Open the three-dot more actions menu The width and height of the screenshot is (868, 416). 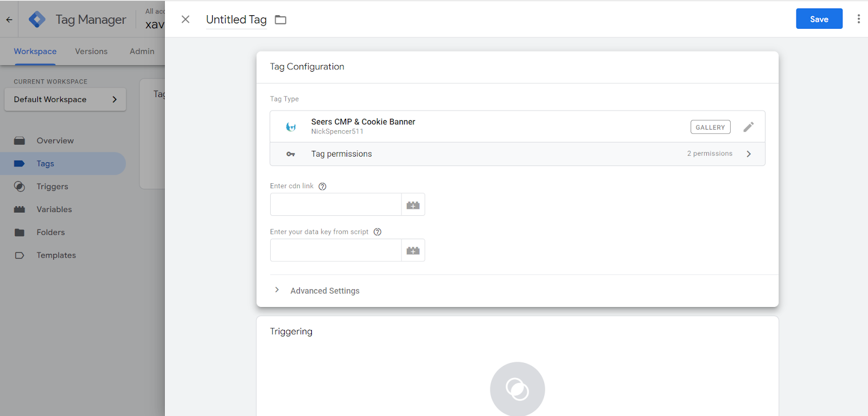(858, 19)
